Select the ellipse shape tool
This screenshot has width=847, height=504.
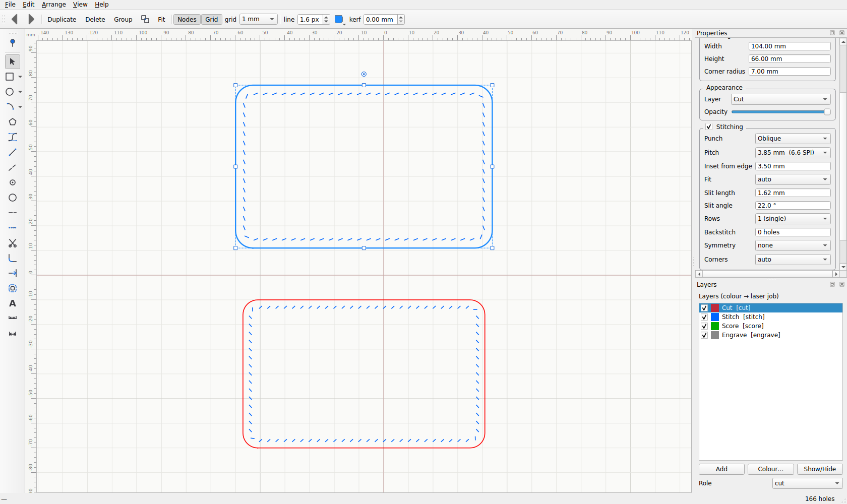(10, 92)
